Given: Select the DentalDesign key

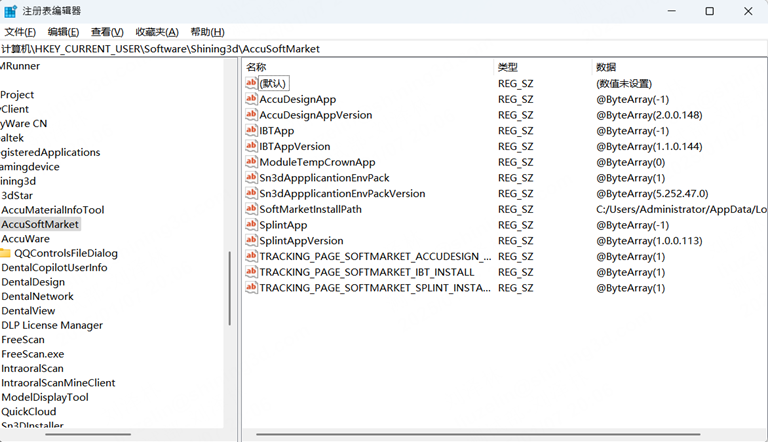Looking at the screenshot, I should [33, 282].
